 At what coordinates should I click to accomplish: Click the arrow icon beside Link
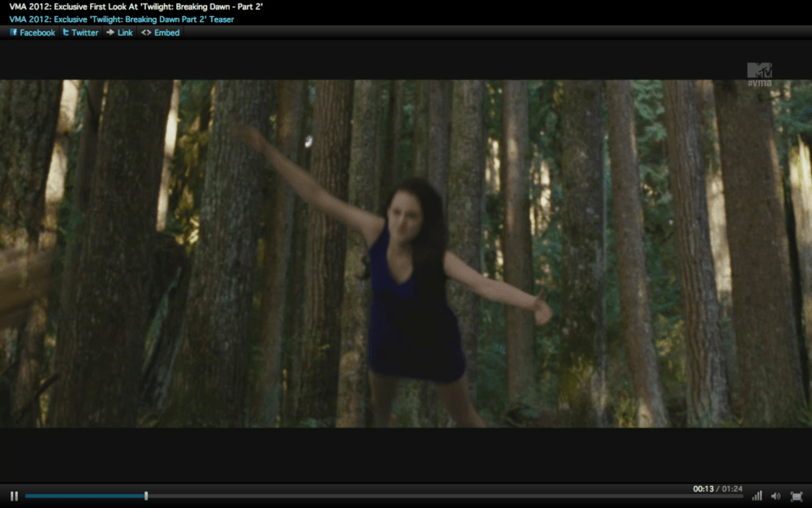point(110,33)
